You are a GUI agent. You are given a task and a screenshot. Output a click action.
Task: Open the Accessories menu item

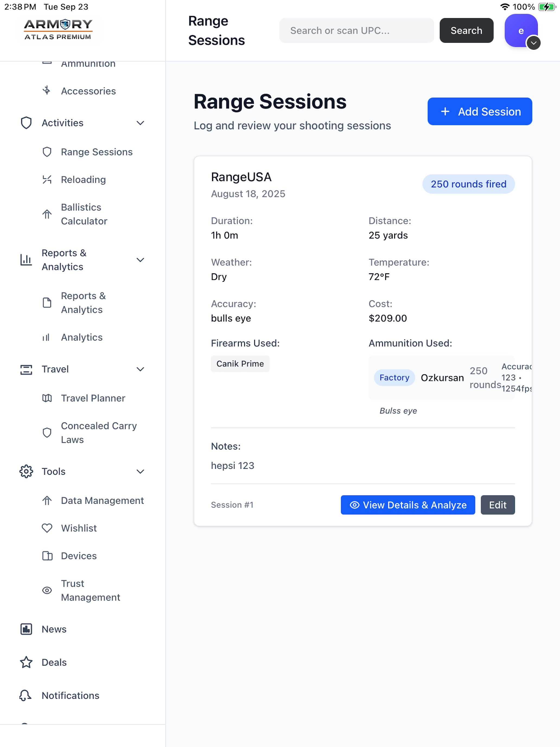click(x=88, y=91)
